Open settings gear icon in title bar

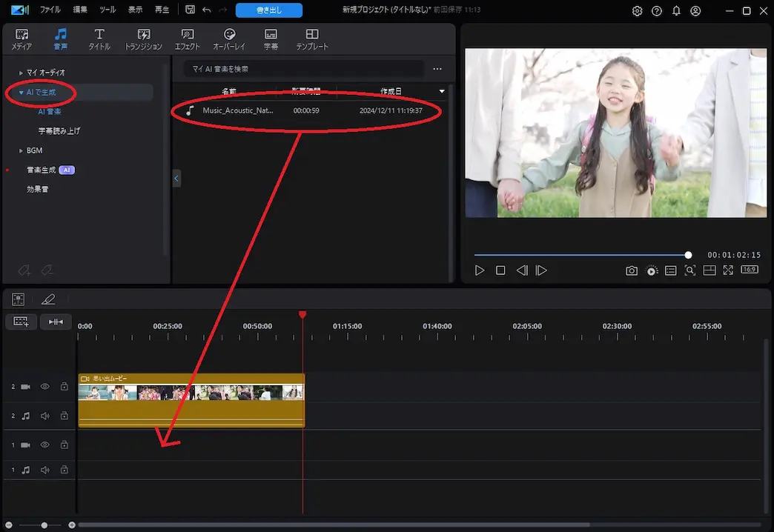(637, 11)
